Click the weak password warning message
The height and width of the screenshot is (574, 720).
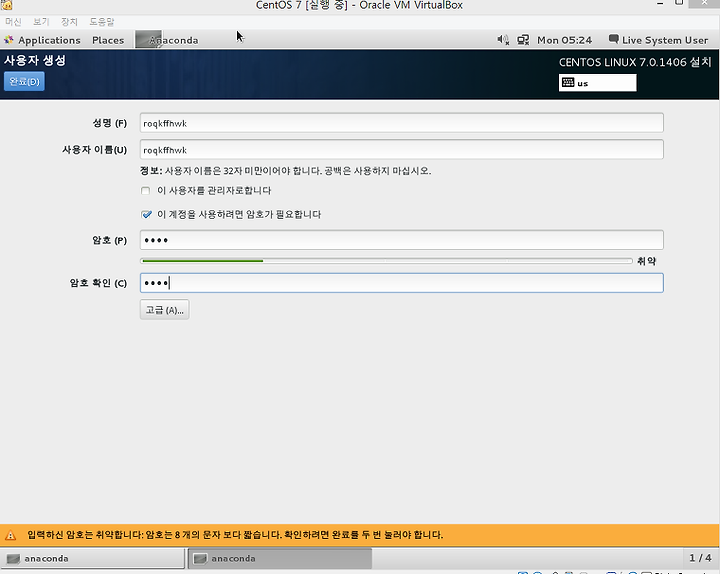[235, 535]
